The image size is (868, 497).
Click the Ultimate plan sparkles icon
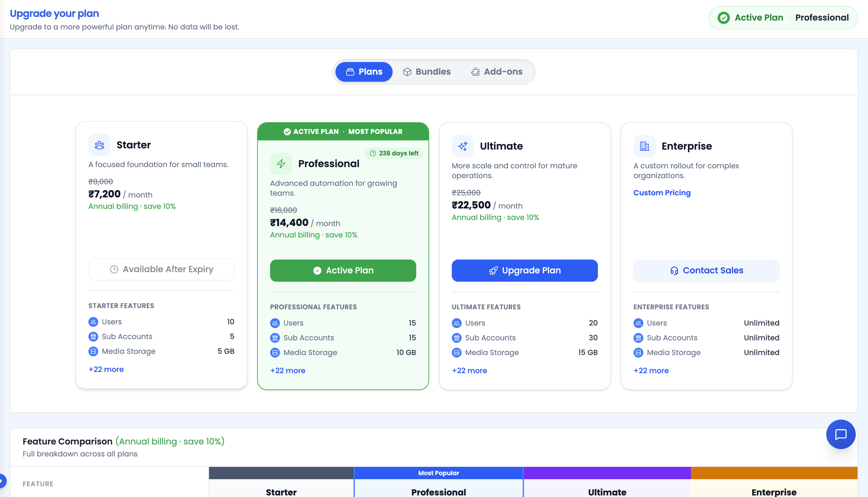point(463,146)
